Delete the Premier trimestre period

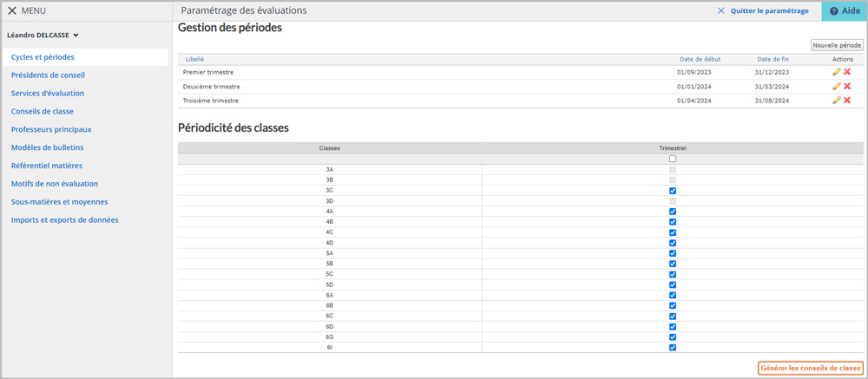tap(847, 72)
